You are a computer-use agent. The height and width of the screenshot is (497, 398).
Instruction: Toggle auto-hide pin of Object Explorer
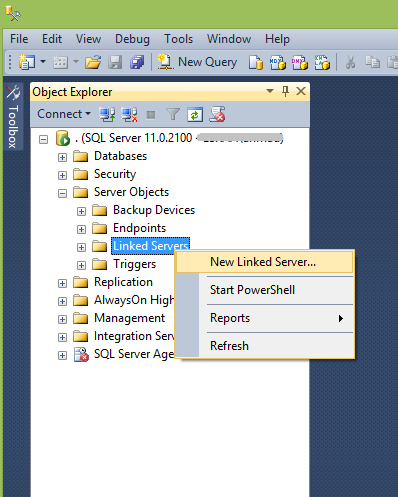285,91
